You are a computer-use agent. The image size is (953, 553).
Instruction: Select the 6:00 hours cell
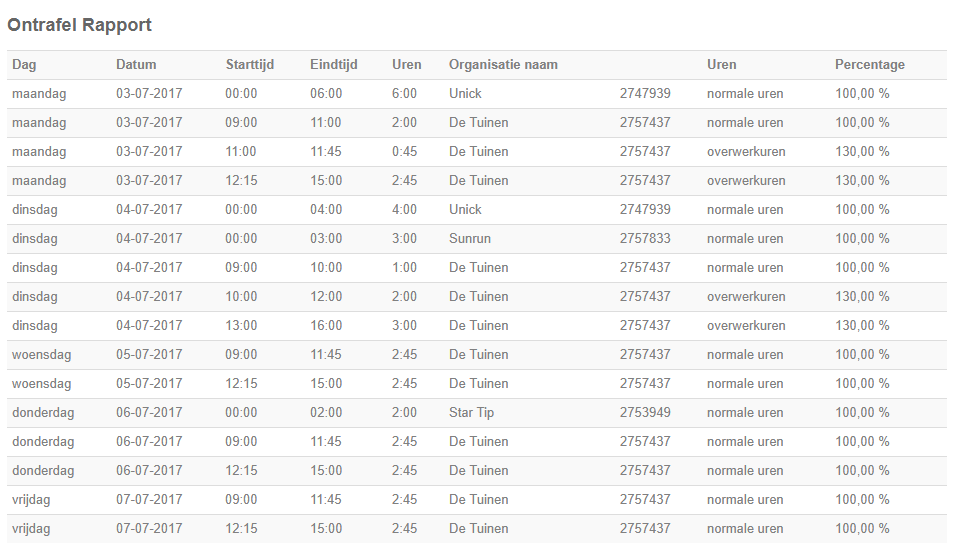point(404,94)
